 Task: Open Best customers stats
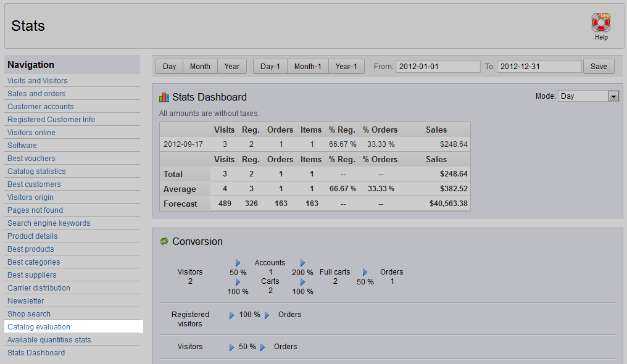[34, 184]
